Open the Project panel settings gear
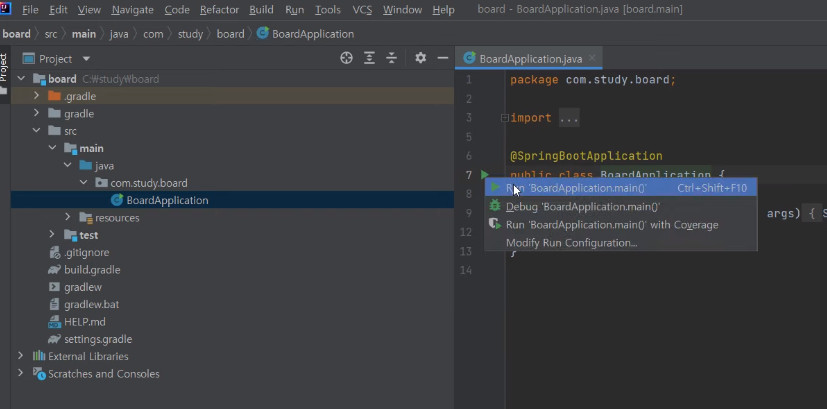The width and height of the screenshot is (827, 409). 420,58
